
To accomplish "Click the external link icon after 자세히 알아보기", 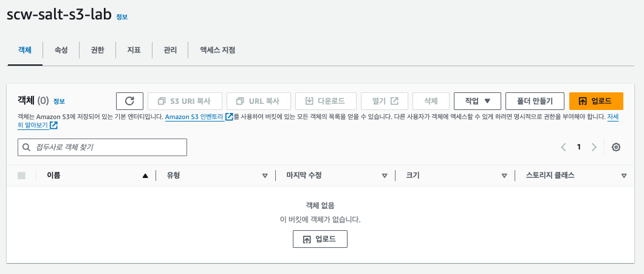I will point(54,126).
